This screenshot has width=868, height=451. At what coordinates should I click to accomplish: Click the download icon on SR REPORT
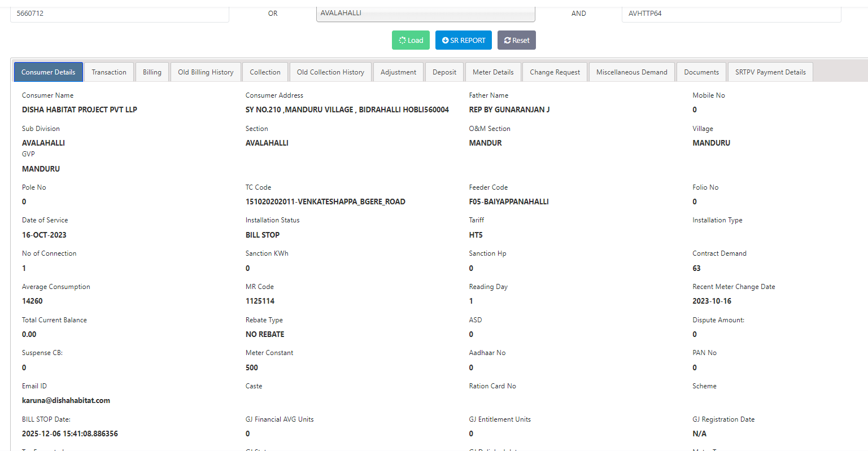coord(446,40)
